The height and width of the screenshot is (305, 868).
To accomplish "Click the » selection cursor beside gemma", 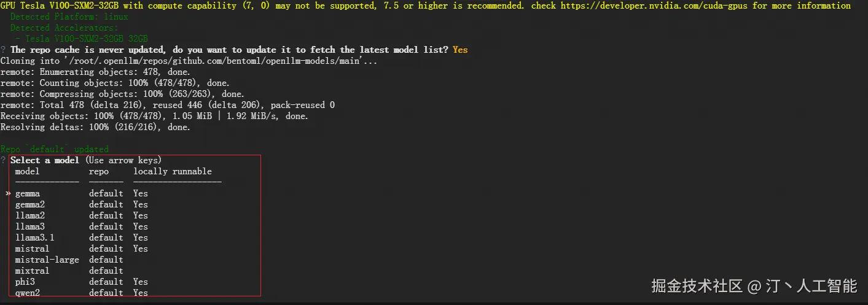I will click(8, 193).
